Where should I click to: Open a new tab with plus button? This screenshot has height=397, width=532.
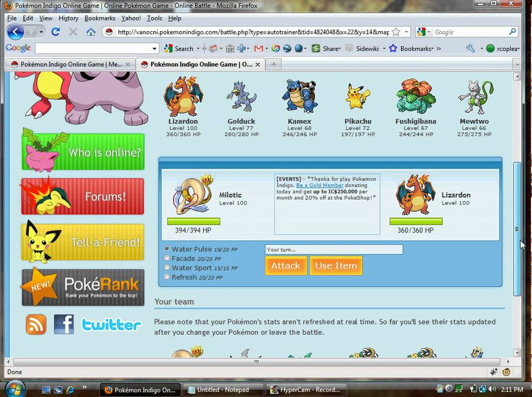(x=274, y=64)
